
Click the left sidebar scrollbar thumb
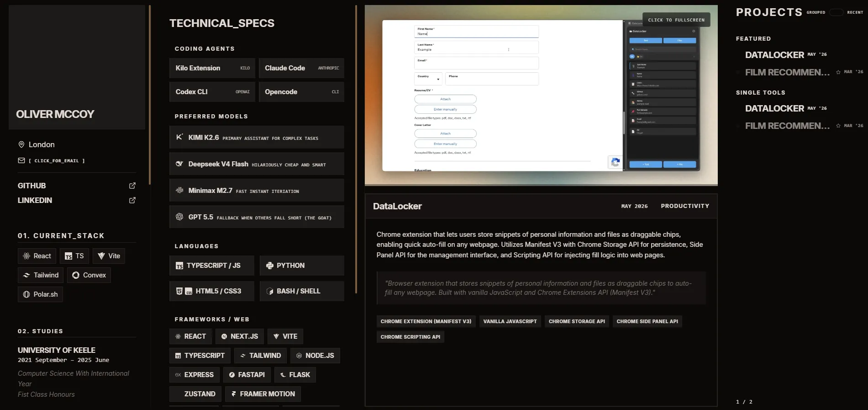tap(150, 95)
